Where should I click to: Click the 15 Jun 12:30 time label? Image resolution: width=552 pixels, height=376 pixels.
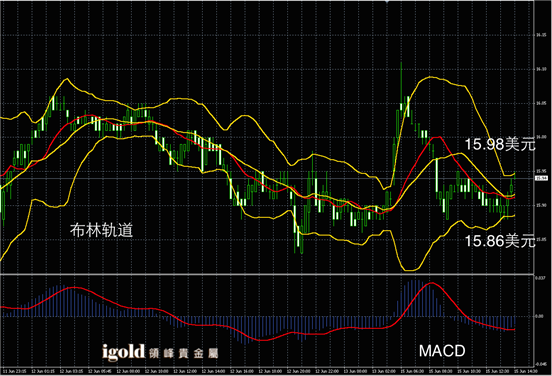click(x=497, y=371)
